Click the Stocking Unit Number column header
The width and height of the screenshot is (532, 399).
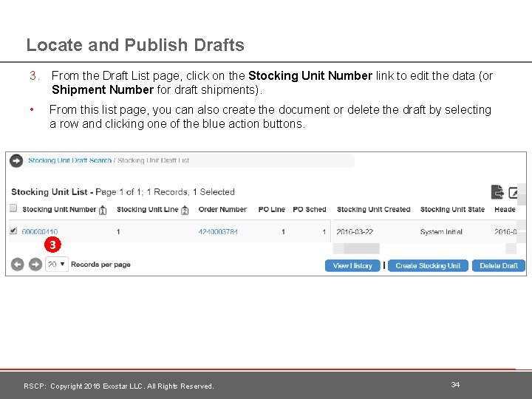click(x=59, y=209)
